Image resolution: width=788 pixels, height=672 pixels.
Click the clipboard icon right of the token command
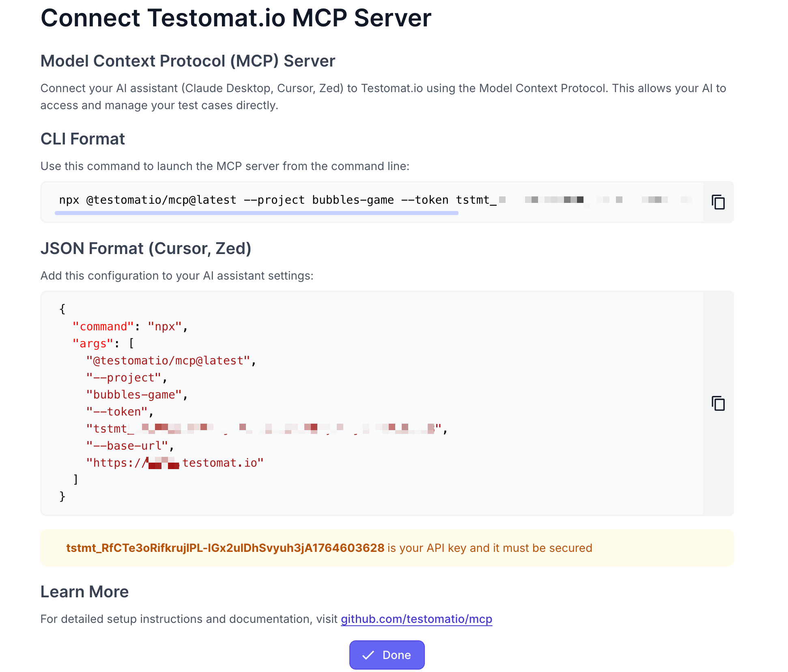[x=718, y=202]
